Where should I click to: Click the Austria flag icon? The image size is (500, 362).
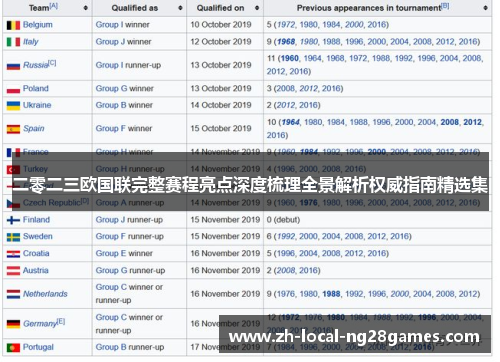click(13, 271)
